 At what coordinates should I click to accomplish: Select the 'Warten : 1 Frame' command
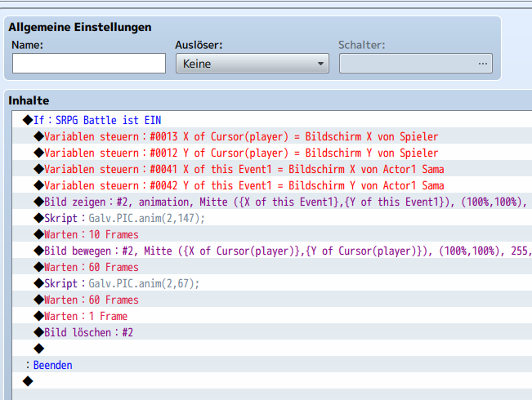(272, 316)
